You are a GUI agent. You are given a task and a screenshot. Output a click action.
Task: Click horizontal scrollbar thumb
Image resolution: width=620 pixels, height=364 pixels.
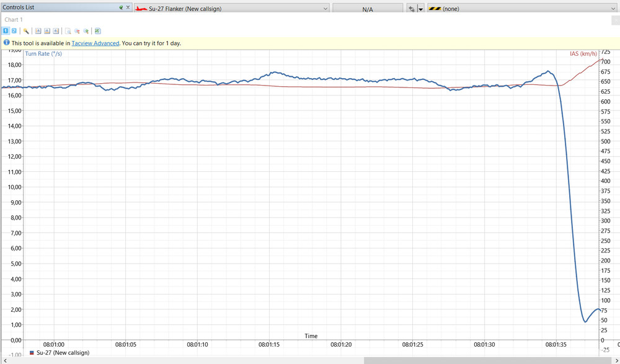487,360
